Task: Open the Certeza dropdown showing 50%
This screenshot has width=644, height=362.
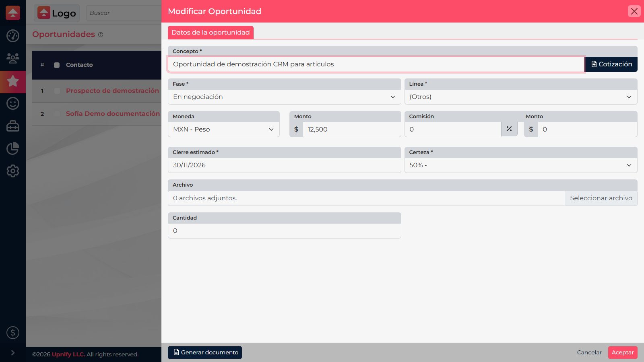Action: tap(521, 165)
